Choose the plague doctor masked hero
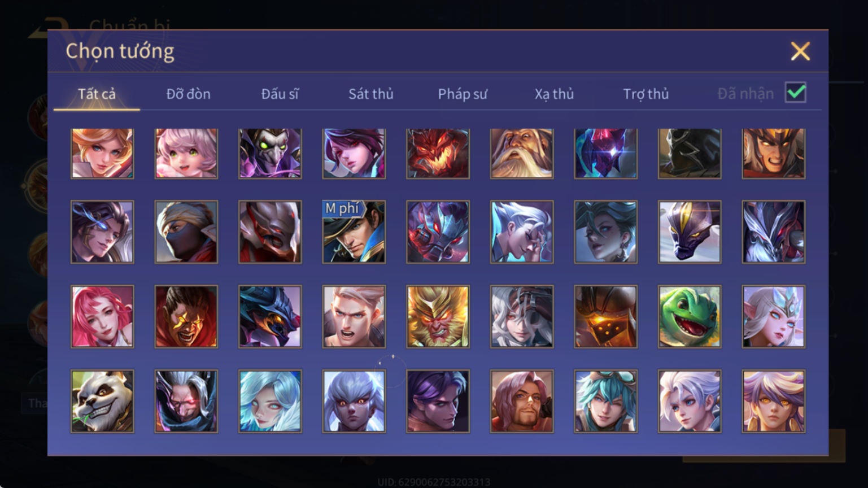Screen dimensions: 868x488 (x=270, y=154)
